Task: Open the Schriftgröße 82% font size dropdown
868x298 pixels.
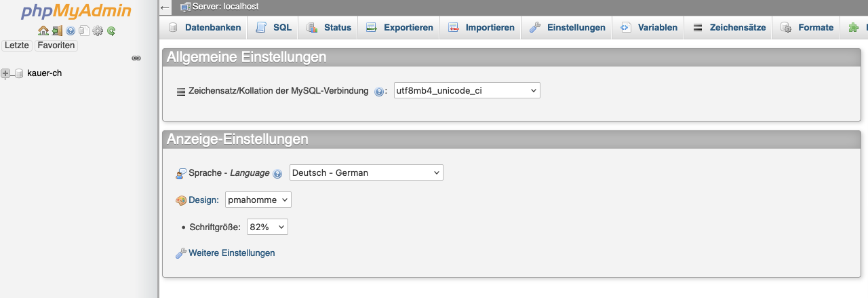Action: [x=267, y=227]
